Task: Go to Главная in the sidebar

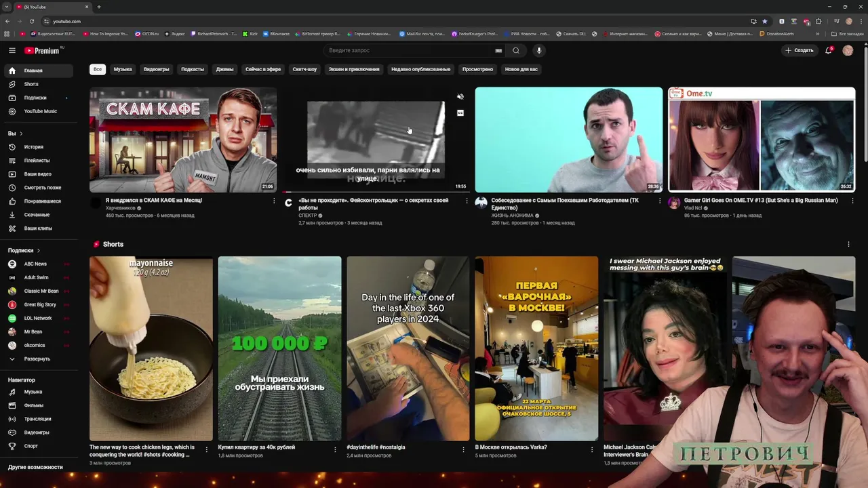Action: pyautogui.click(x=39, y=70)
